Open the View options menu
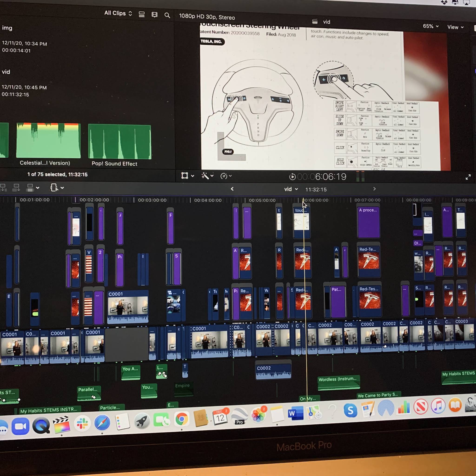476x476 pixels. [x=455, y=27]
